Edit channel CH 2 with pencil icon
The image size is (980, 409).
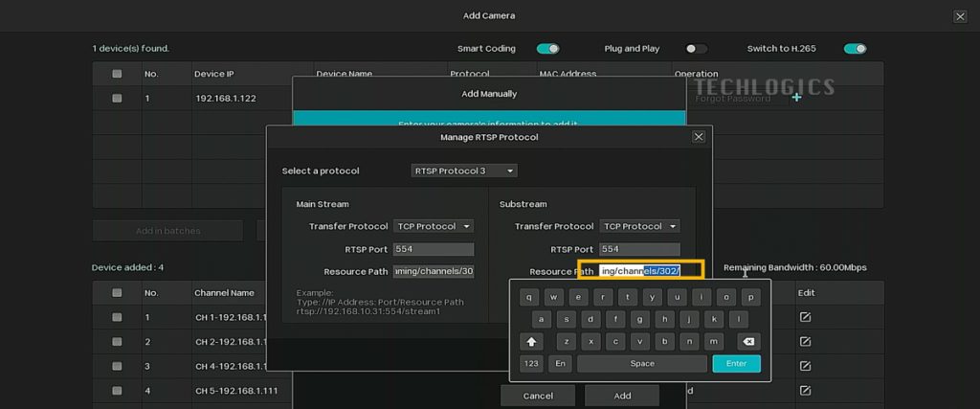806,342
